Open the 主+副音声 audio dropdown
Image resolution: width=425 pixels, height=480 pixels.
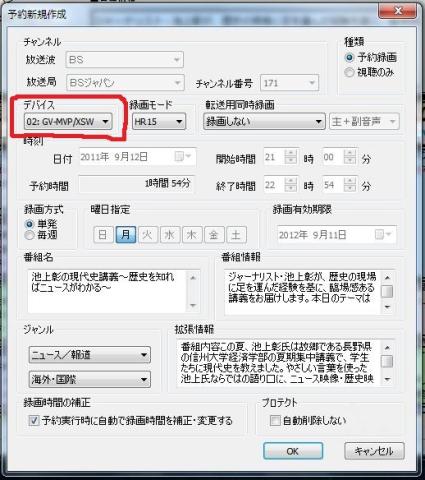point(364,122)
